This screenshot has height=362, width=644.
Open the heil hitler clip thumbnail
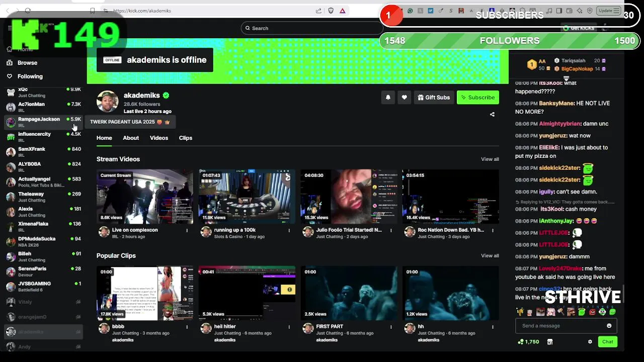coord(247,293)
